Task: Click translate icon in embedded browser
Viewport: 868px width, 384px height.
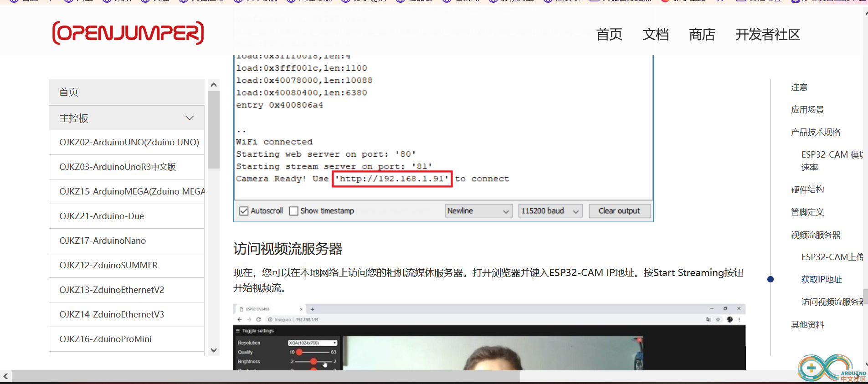Action: 708,319
